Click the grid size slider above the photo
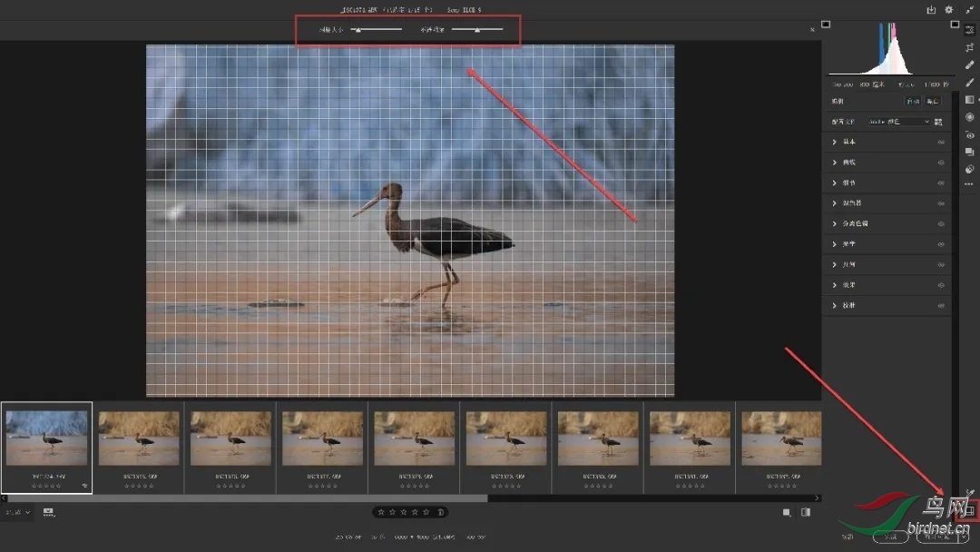This screenshot has width=980, height=552. pos(376,30)
